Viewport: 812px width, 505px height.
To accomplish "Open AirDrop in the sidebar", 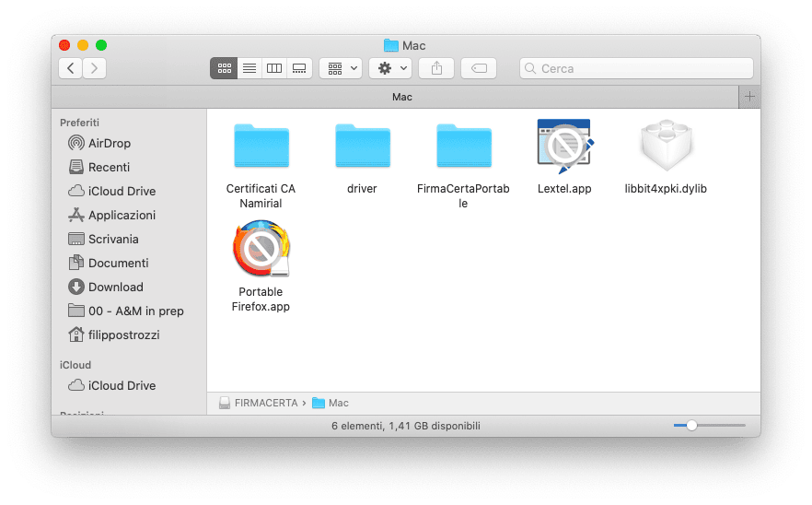I will click(x=99, y=143).
